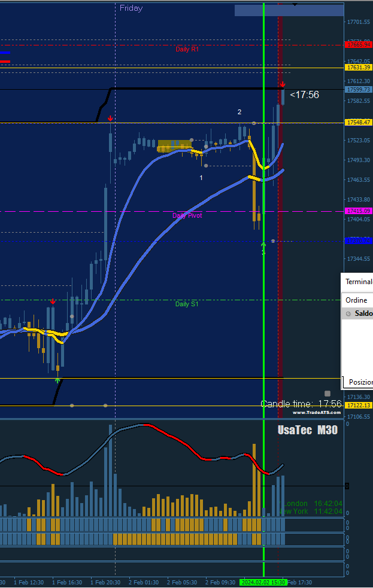Select the light blue rectangle at chart top
The width and height of the screenshot is (373, 588).
[289, 11]
